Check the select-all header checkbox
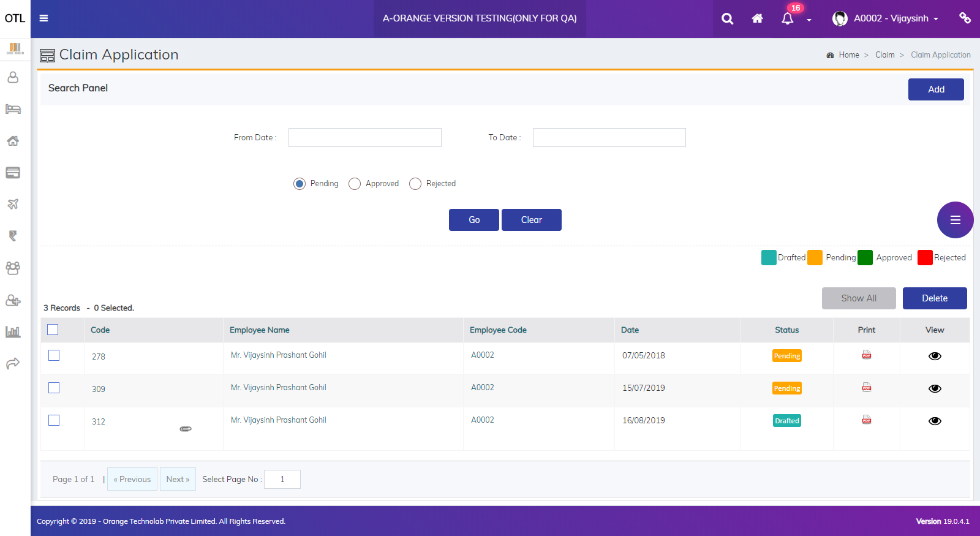 click(53, 330)
